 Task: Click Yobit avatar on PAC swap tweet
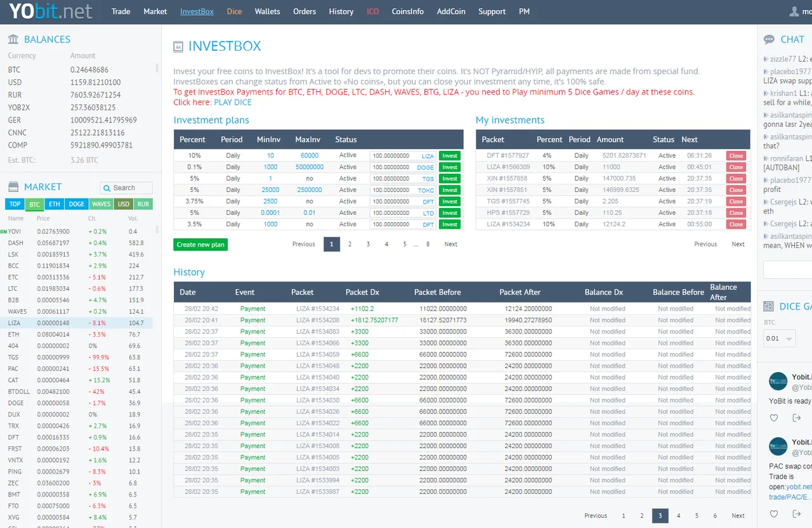pos(778,446)
